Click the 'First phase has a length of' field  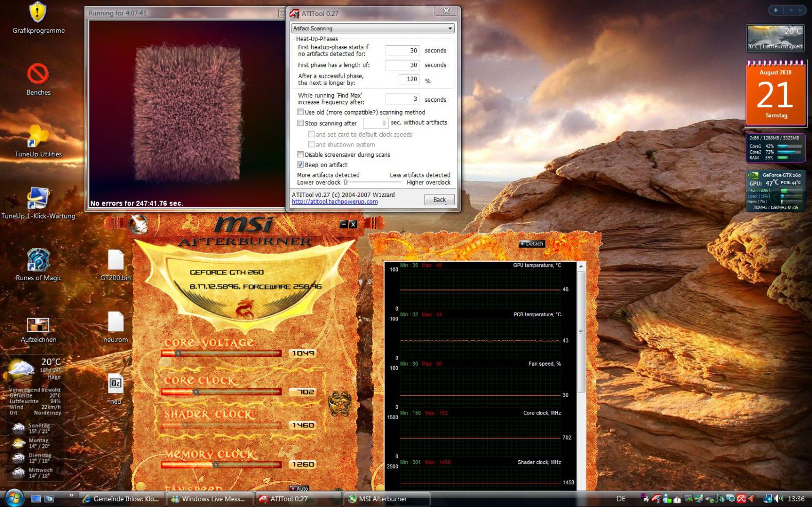tap(402, 65)
